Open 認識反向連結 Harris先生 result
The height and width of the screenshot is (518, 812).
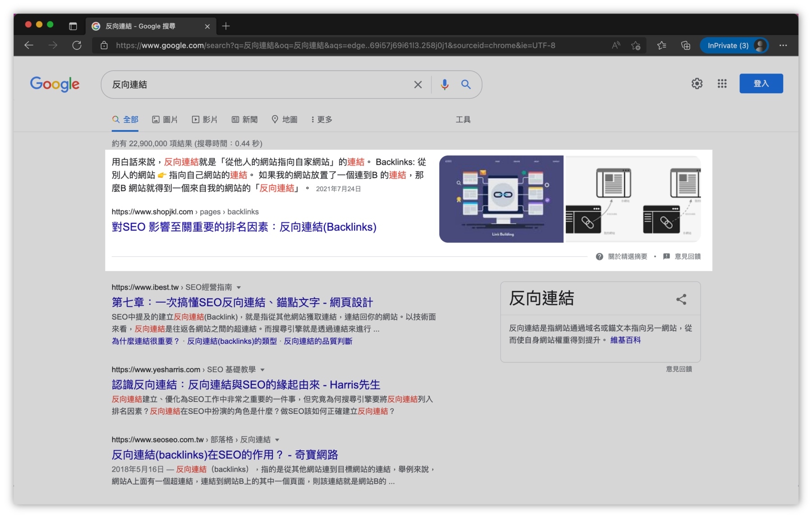click(x=246, y=385)
